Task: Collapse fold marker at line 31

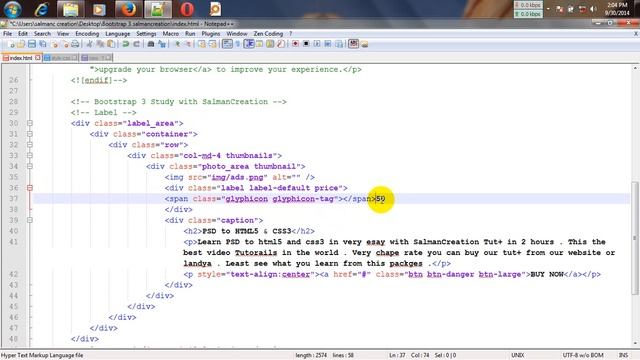Action: [30, 134]
